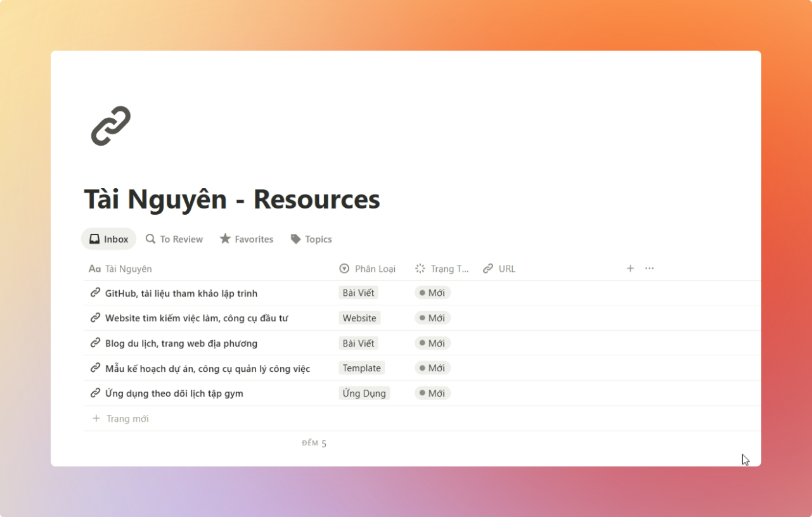
Task: Click link icon beside GitHub resource row
Action: [95, 293]
